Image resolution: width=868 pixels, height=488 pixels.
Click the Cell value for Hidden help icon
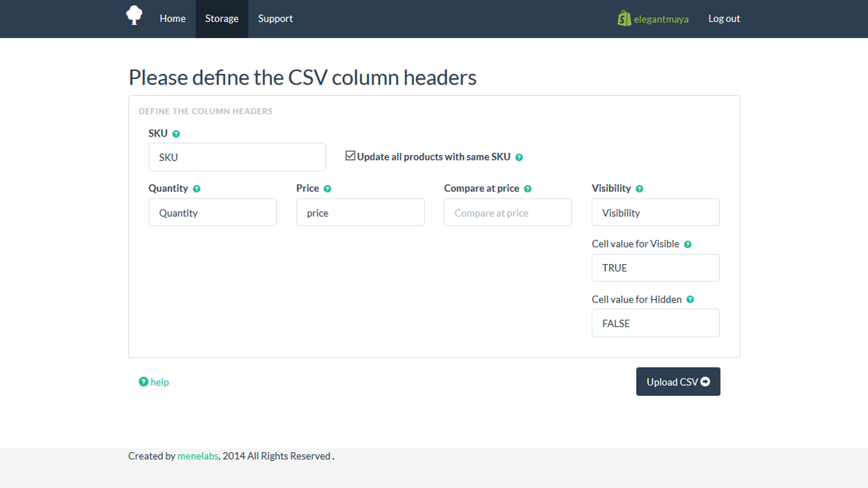point(690,299)
